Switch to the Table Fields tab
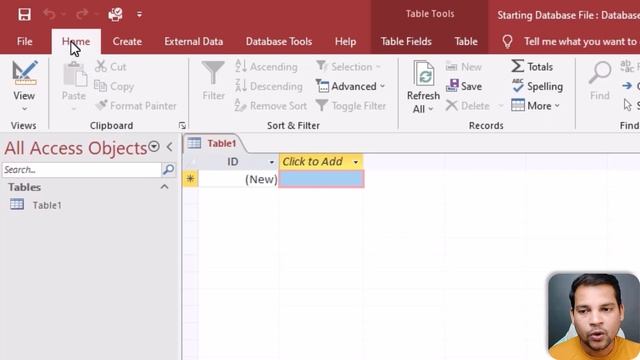 click(x=406, y=41)
